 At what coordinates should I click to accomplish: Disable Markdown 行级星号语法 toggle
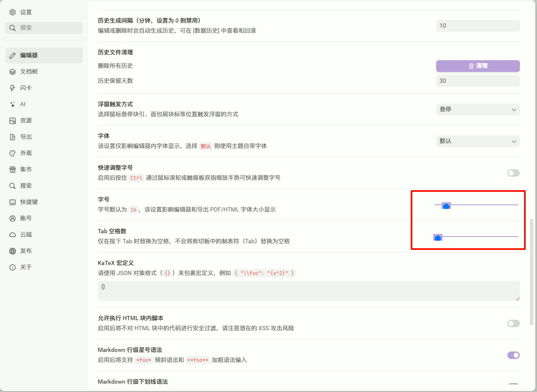click(x=513, y=355)
